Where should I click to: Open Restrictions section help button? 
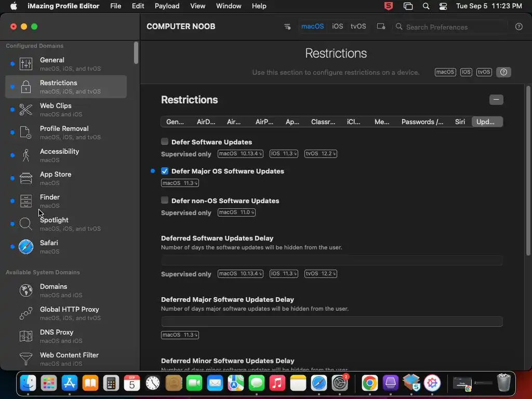pos(503,72)
